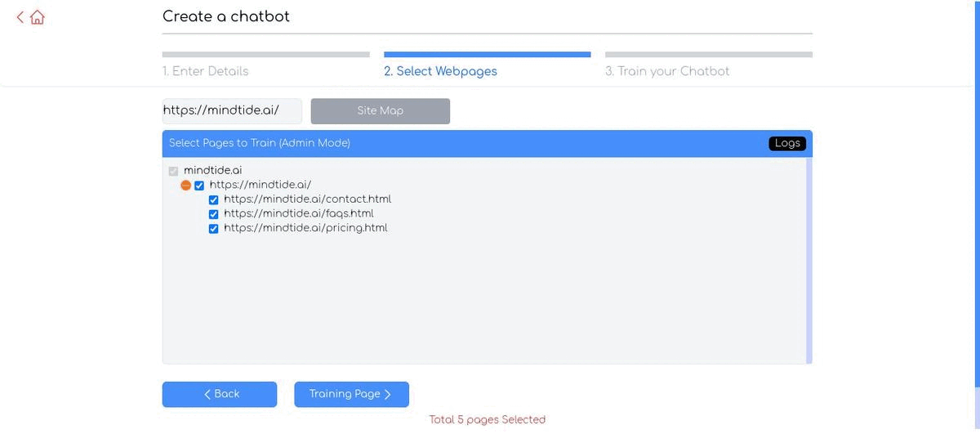Go to the home page icon
The height and width of the screenshot is (439, 980).
tap(37, 17)
